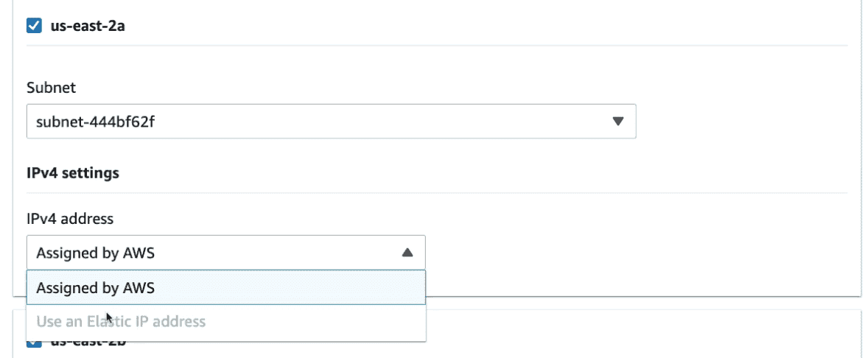
Task: Click "Assigned by AWS" text in closed selector
Action: coord(96,252)
